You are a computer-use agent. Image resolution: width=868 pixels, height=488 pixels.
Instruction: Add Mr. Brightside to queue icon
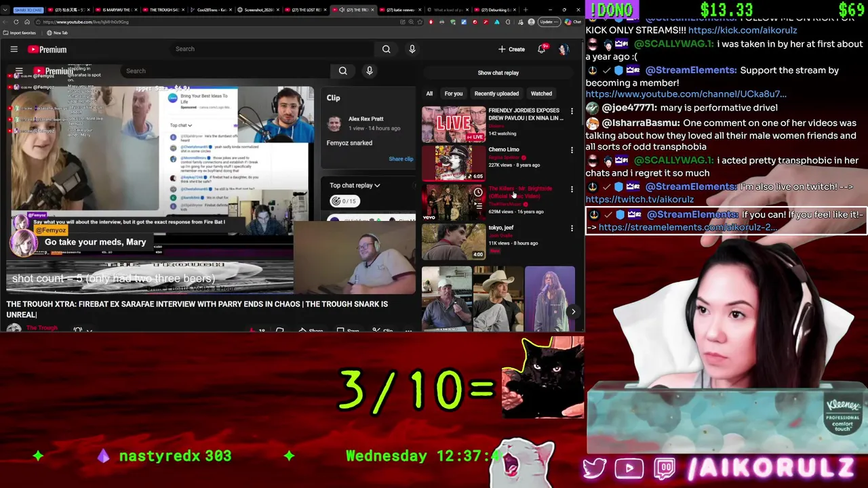478,205
